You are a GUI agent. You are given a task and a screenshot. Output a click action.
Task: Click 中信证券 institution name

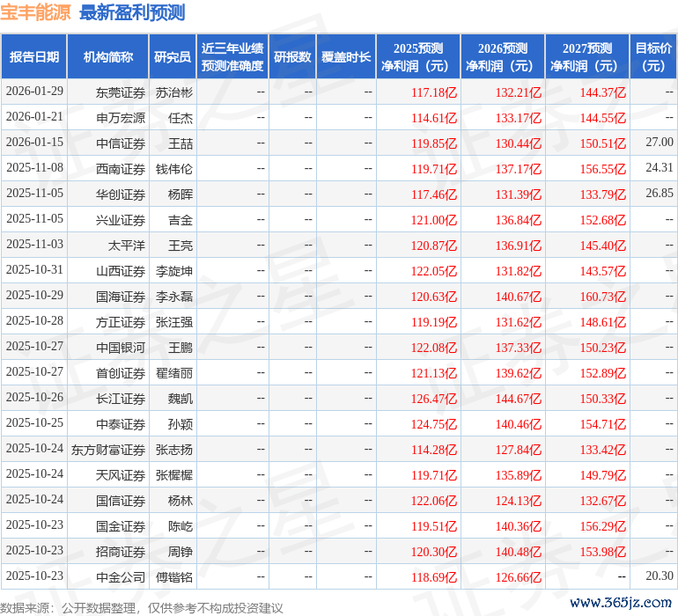point(121,143)
